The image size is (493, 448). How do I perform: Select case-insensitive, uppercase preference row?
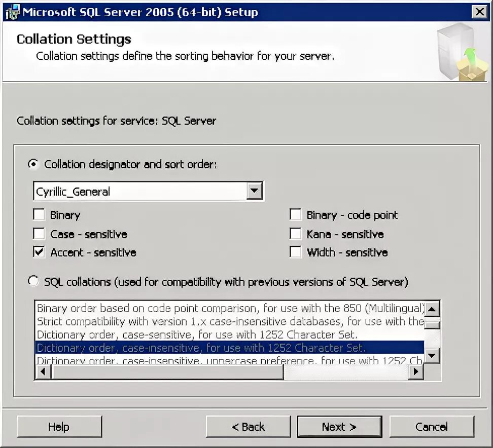click(x=230, y=360)
